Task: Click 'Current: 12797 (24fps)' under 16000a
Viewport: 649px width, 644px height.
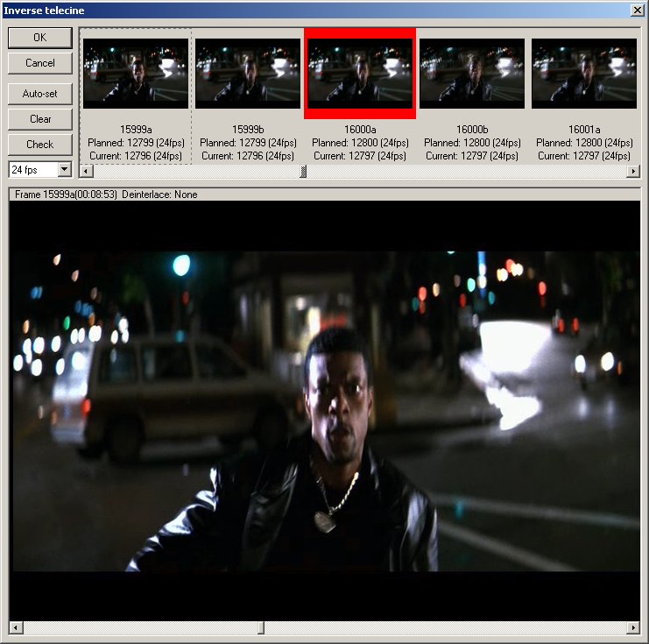Action: 360,156
